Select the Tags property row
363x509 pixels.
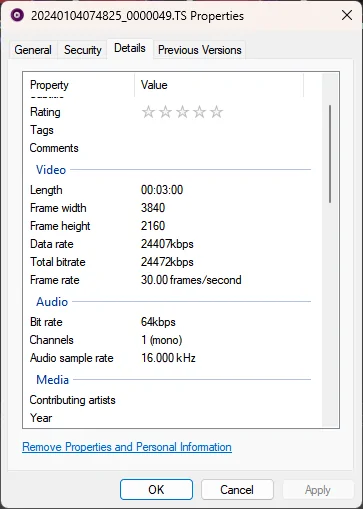click(x=170, y=130)
